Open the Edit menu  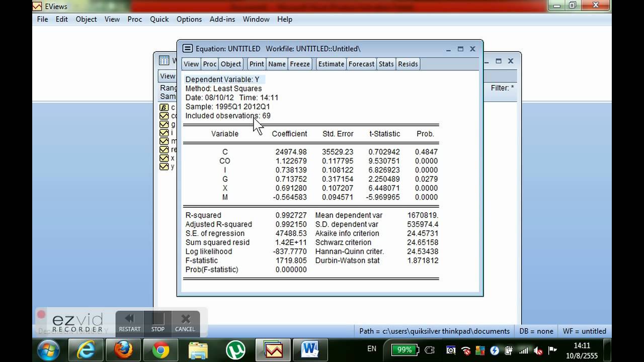pos(62,19)
